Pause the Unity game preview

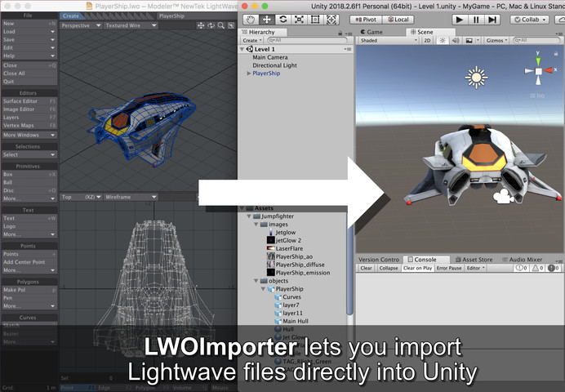[476, 20]
